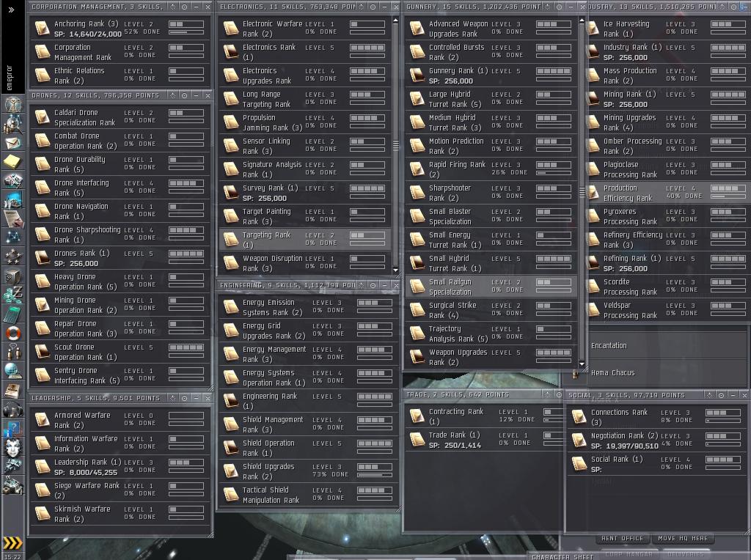Open the globe browser icon

[13, 371]
